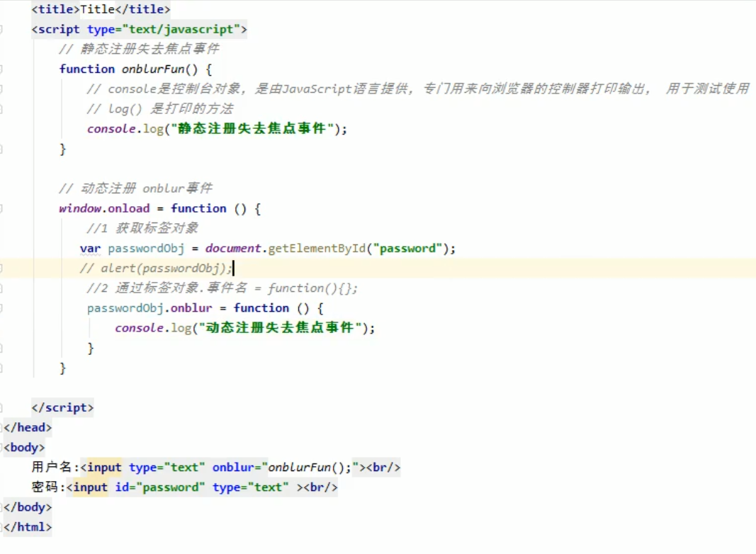756x554 pixels.
Task: Click type="text" on the 密码 input line
Action: coord(251,487)
